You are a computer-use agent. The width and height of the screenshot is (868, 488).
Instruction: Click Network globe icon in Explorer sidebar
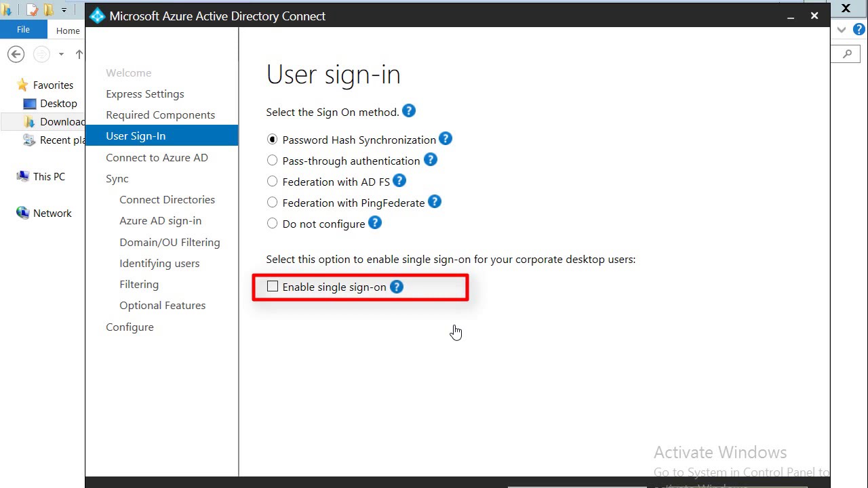22,213
